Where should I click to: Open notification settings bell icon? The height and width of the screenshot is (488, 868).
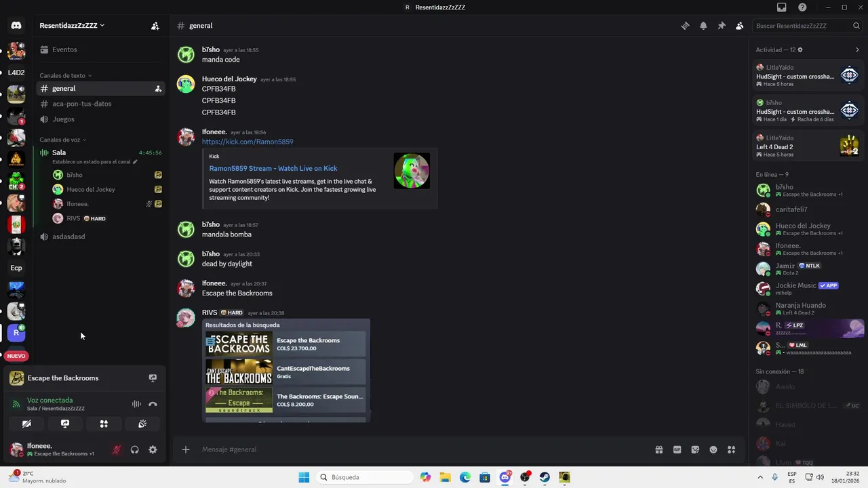[x=703, y=26]
